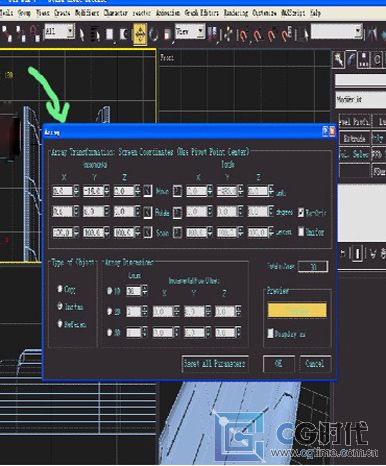
Task: Activate the Select and Scale tool
Action: (168, 35)
